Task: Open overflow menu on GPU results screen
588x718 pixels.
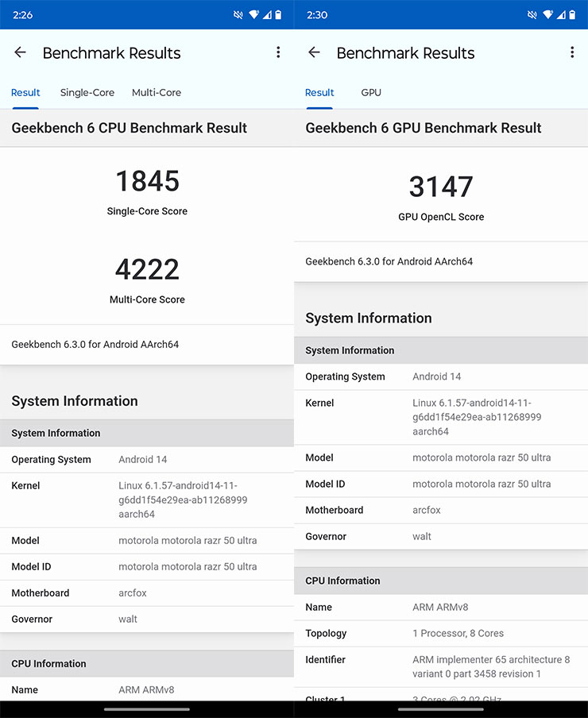Action: point(572,52)
